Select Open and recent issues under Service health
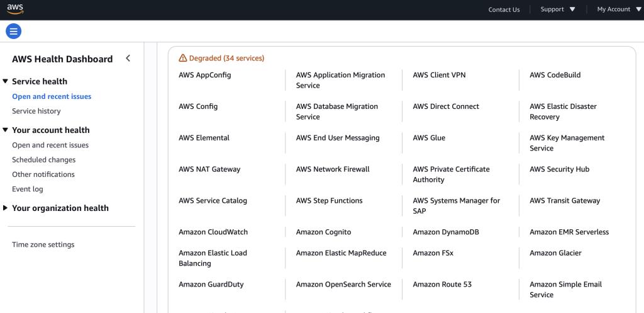The height and width of the screenshot is (313, 644). coord(52,96)
